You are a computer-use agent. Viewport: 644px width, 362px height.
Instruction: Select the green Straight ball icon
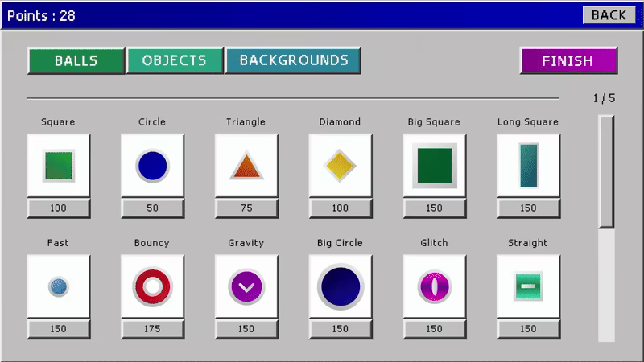coord(528,286)
